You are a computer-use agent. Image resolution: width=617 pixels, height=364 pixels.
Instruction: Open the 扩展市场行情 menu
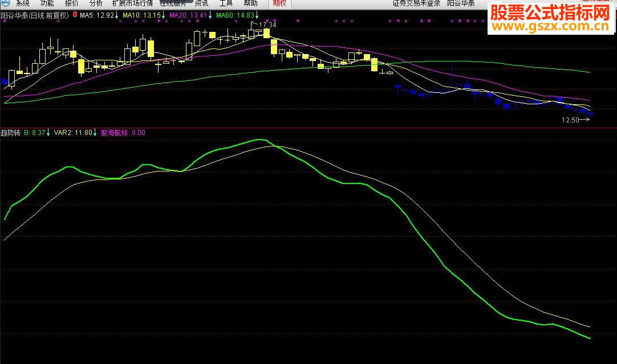point(133,3)
